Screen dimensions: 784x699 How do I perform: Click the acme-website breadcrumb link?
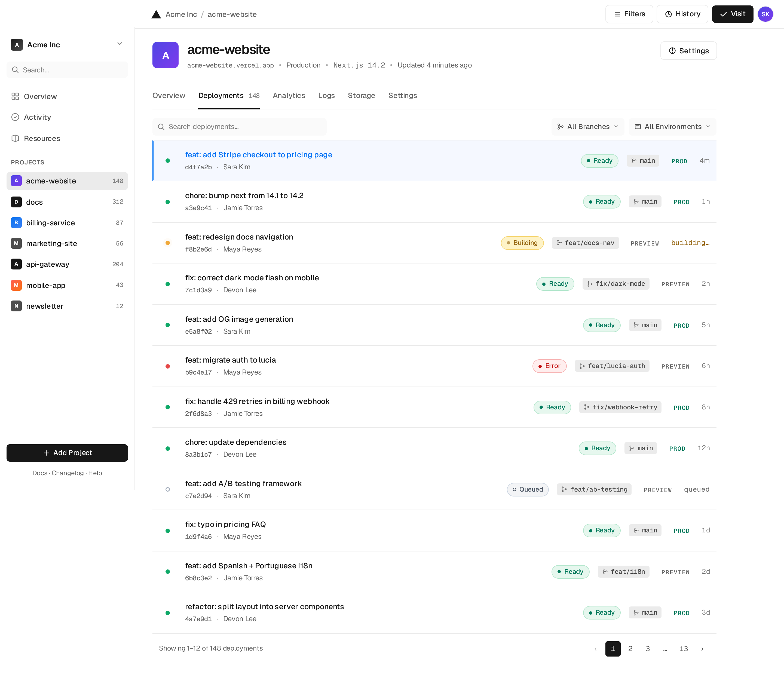click(232, 14)
